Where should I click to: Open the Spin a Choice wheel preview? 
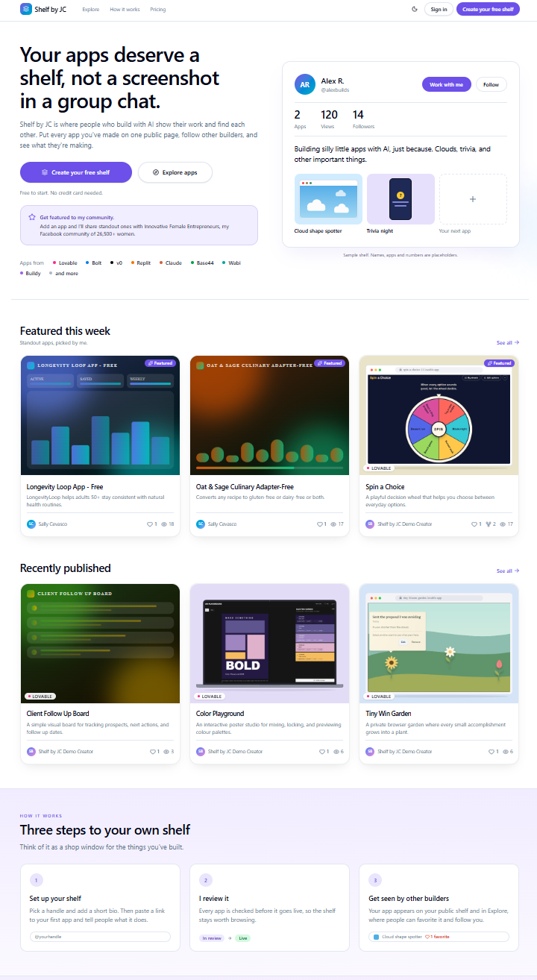(439, 415)
